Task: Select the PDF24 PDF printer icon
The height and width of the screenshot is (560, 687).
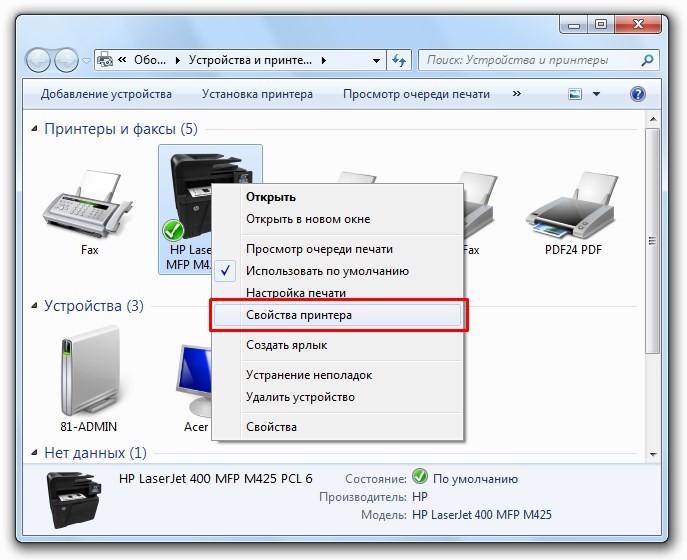Action: tap(573, 206)
